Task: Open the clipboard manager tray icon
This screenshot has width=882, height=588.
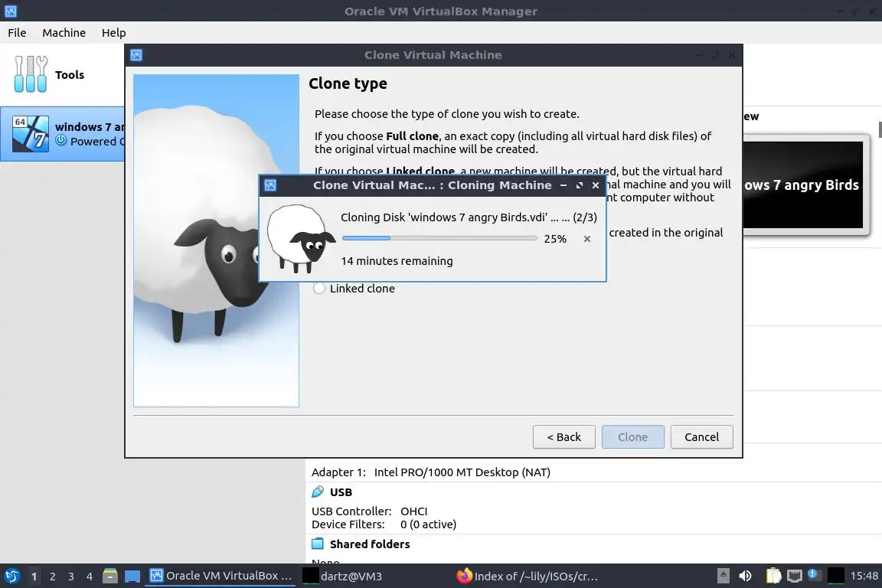Action: [773, 576]
